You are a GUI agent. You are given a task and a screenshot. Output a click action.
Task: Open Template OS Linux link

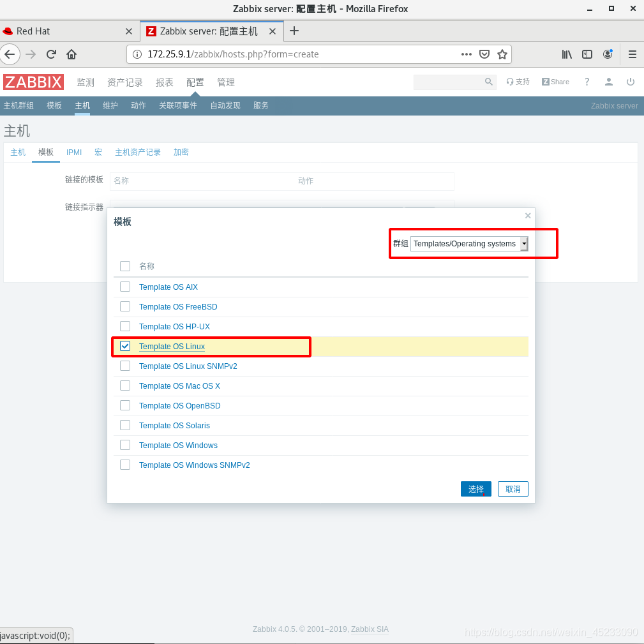(172, 346)
